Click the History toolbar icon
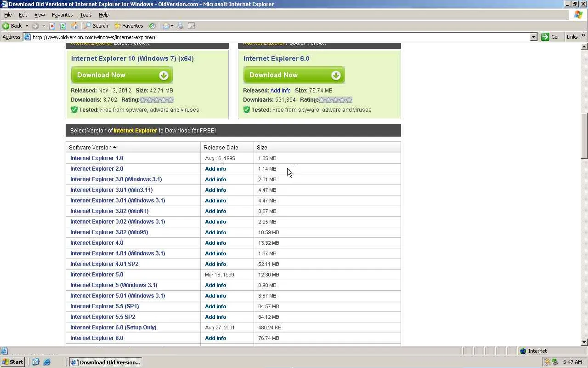The width and height of the screenshot is (588, 368). pyautogui.click(x=152, y=26)
